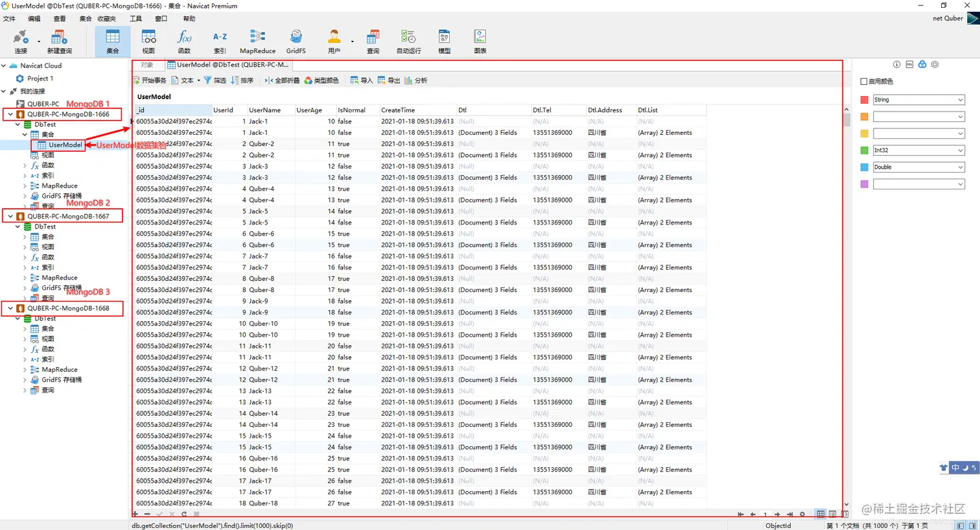Open the Int32 type dropdown
The image size is (980, 530).
[919, 151]
